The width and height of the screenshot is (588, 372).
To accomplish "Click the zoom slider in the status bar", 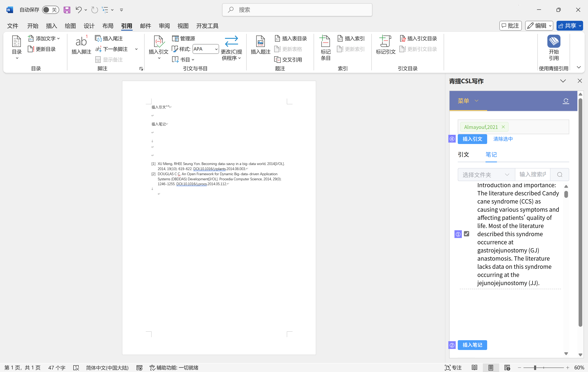I will [535, 368].
